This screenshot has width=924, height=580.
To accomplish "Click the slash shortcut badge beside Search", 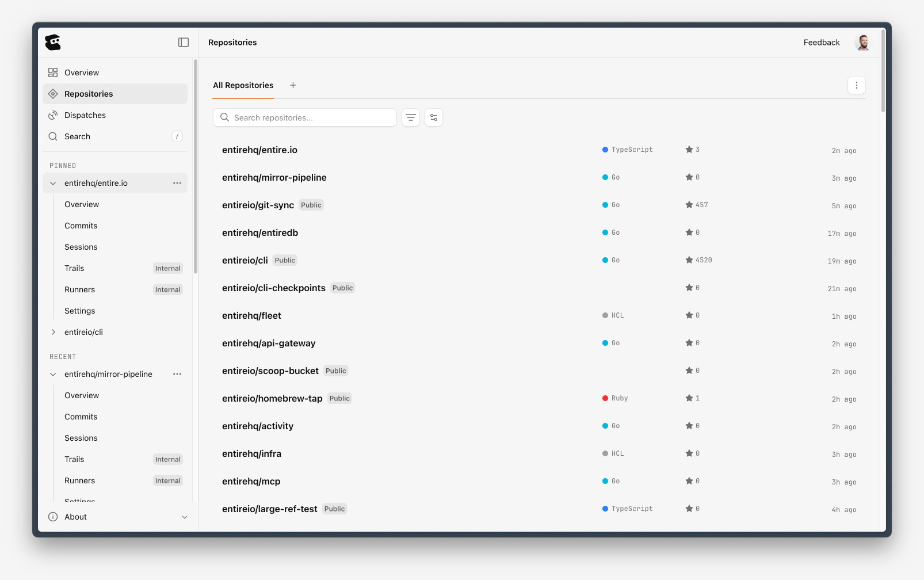I will [177, 136].
